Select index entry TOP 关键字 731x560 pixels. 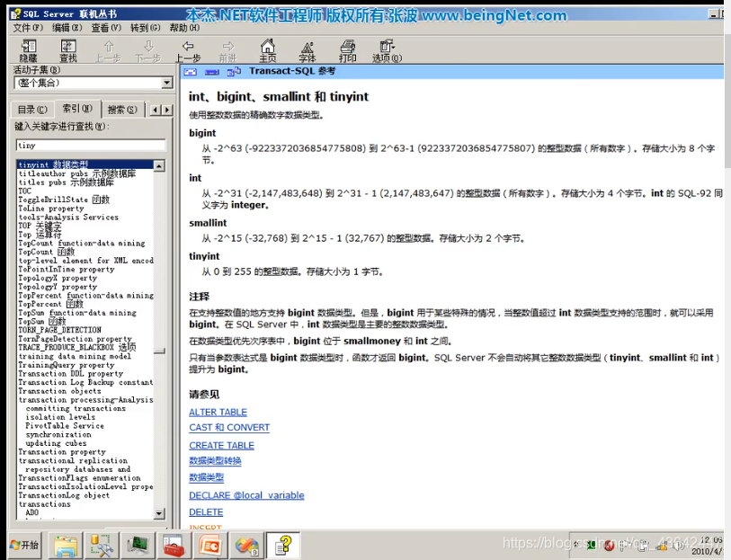coord(40,226)
